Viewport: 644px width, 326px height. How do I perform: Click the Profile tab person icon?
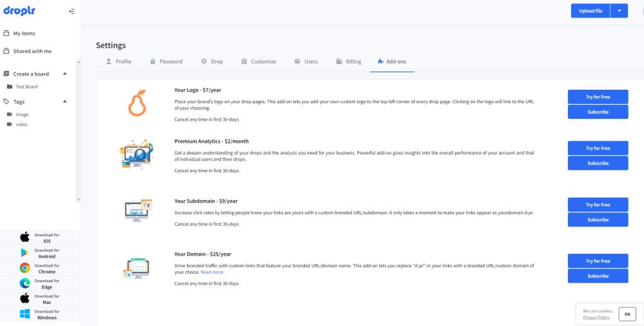point(108,61)
